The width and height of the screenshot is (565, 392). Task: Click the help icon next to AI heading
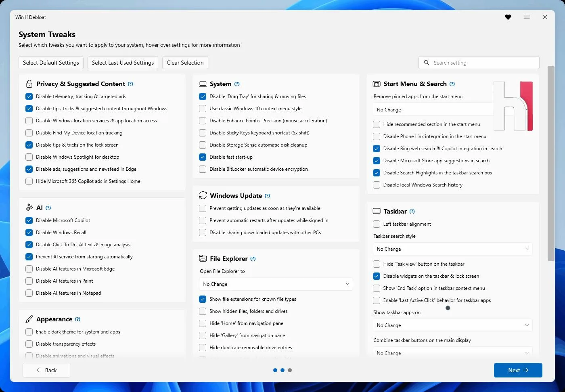tap(48, 208)
